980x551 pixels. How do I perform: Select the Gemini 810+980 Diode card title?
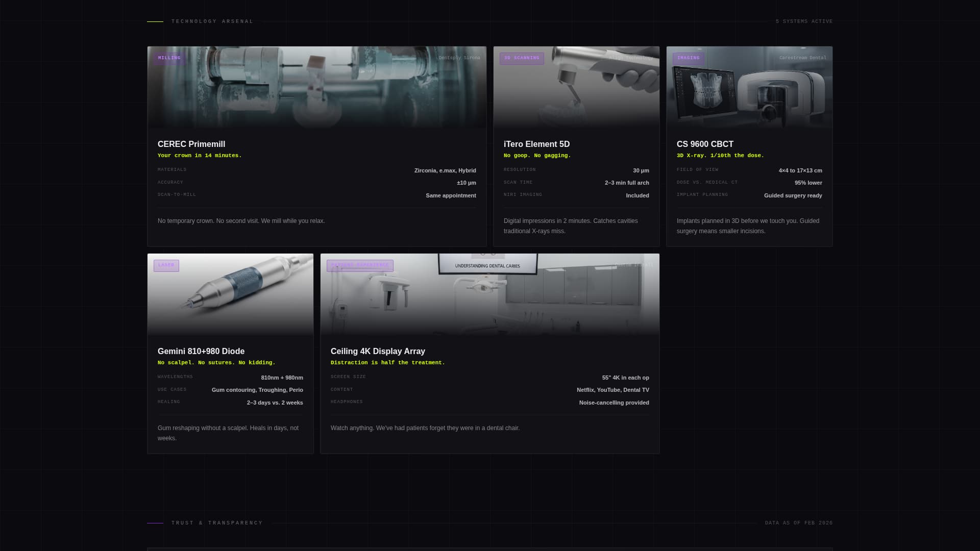[201, 352]
